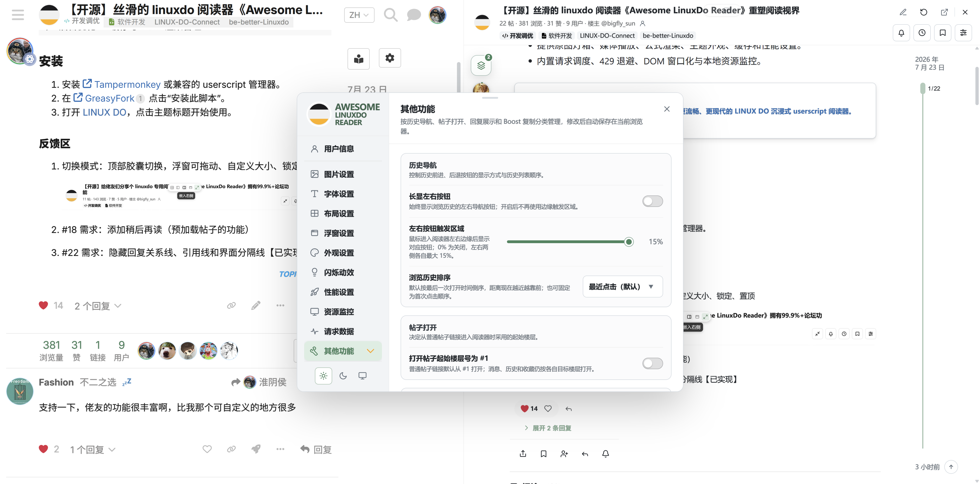Click the edit pencil icon in reader header
The image size is (980, 484).
pos(903,12)
